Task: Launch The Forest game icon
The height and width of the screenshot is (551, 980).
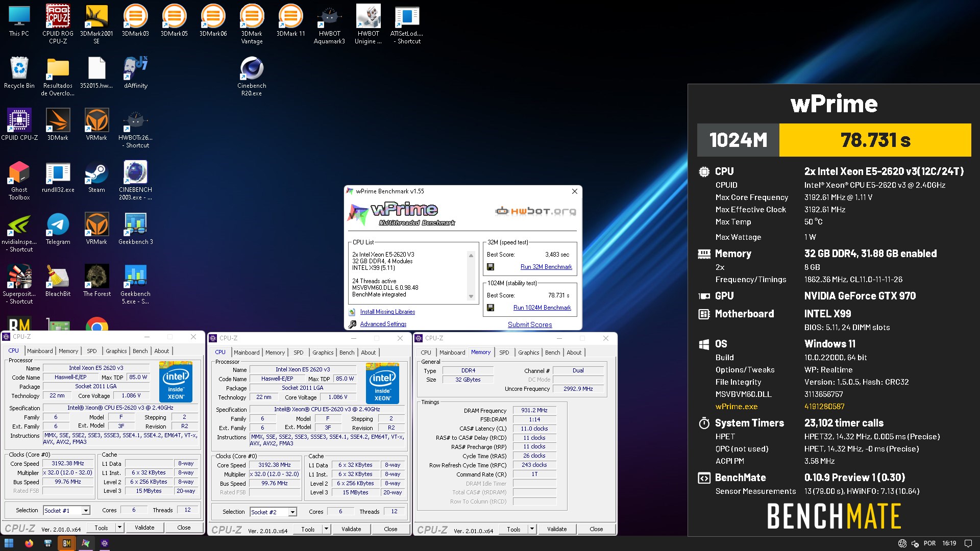Action: point(96,281)
